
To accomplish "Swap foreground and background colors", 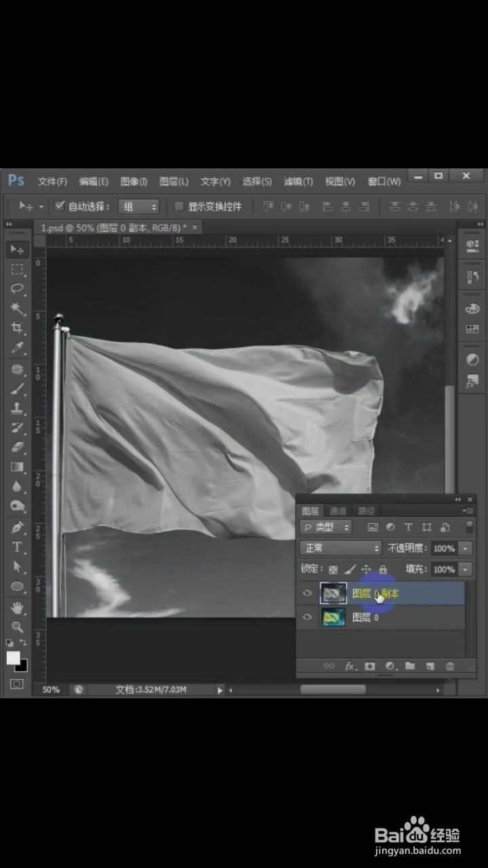I will point(23,642).
